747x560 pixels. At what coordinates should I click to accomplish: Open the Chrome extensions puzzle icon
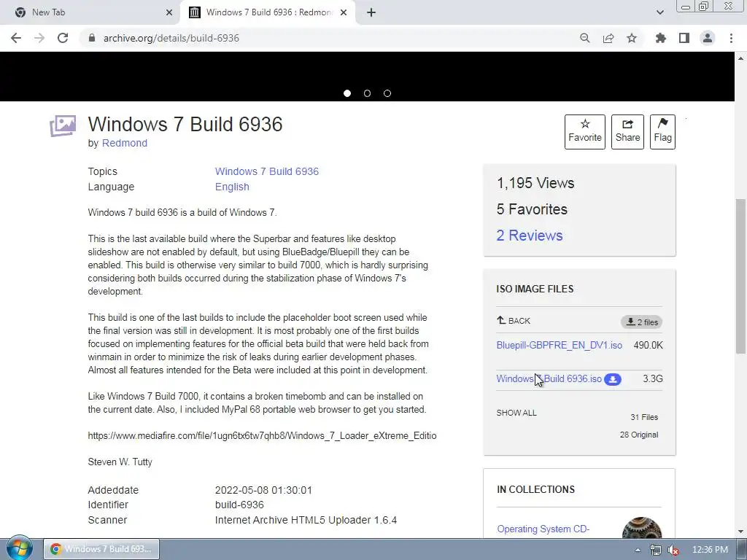[661, 38]
